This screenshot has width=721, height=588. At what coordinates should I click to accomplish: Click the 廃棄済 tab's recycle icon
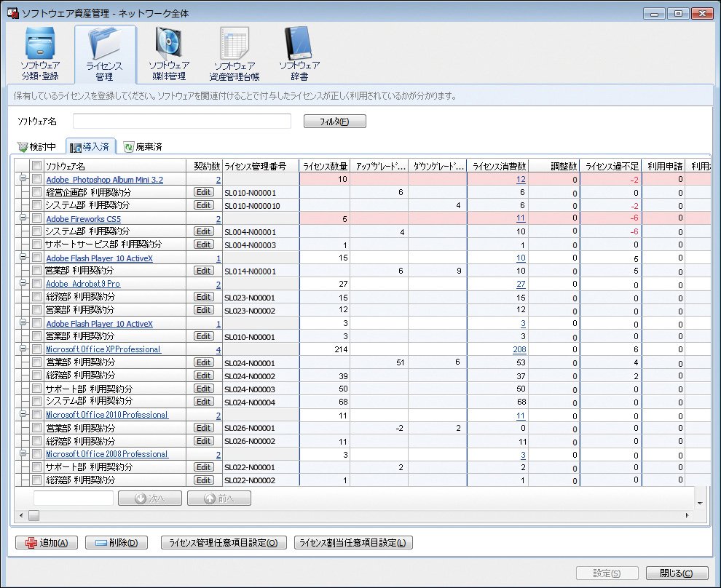(x=129, y=146)
